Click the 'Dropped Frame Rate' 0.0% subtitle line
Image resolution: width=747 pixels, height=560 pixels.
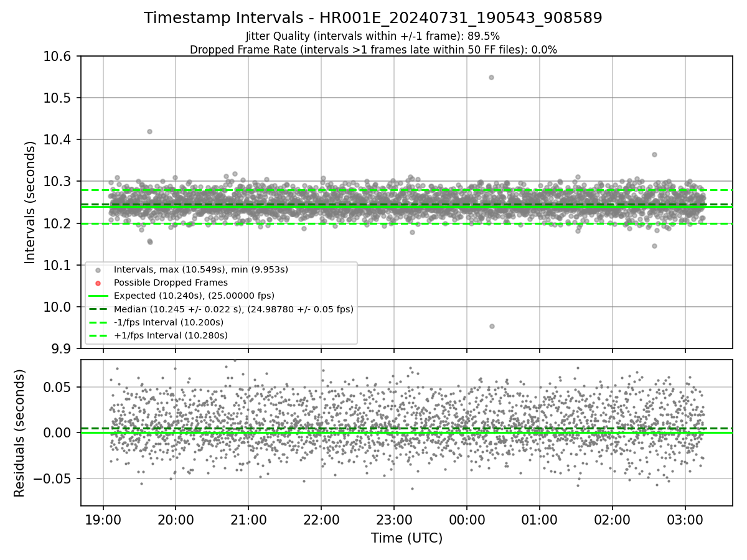[x=373, y=50]
